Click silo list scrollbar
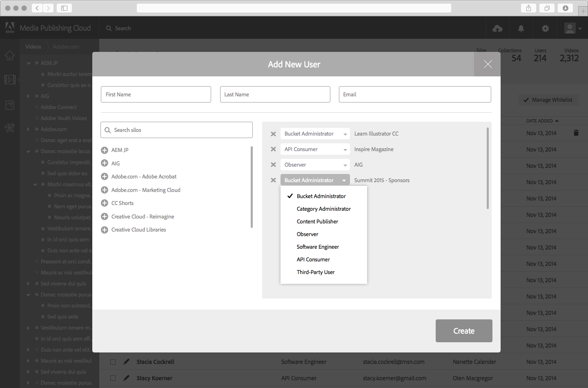 (x=252, y=187)
